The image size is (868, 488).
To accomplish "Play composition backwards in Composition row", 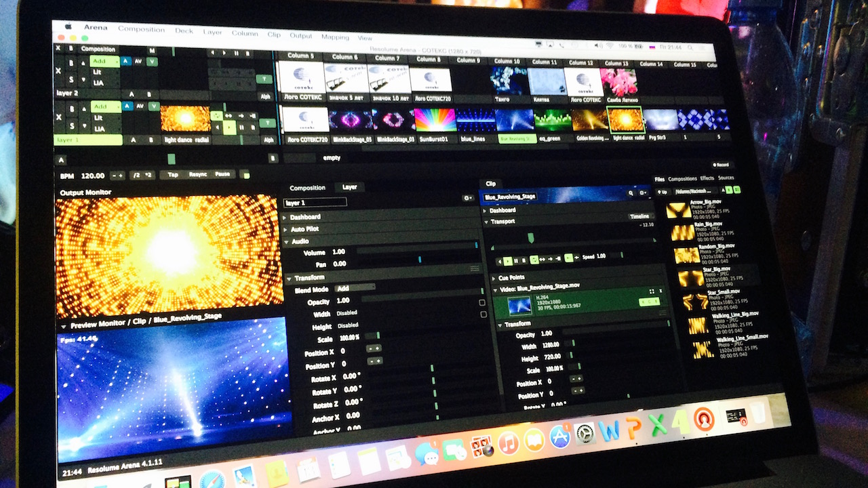I will click(x=212, y=53).
